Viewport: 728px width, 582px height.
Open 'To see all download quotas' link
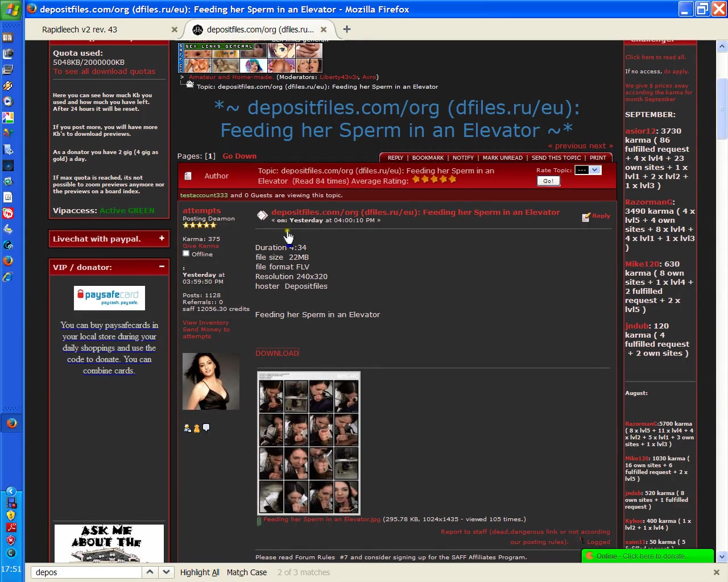[104, 71]
